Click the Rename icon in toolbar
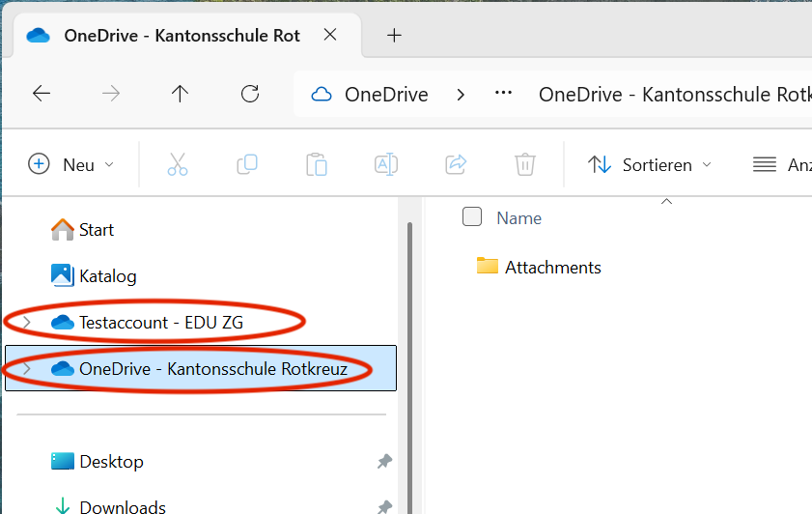Image resolution: width=812 pixels, height=514 pixels. 386,164
